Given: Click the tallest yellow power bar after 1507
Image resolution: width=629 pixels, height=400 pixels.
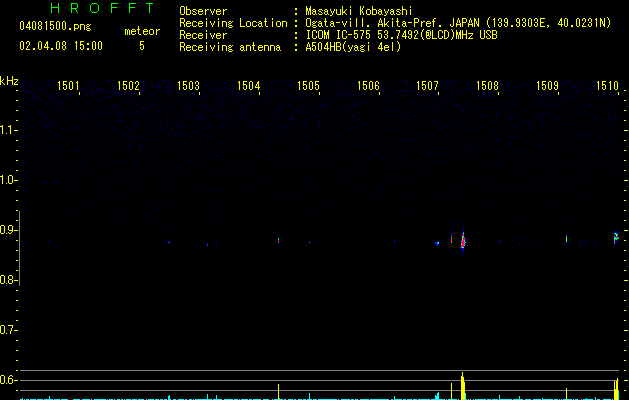Looking at the screenshot, I should pos(463,386).
